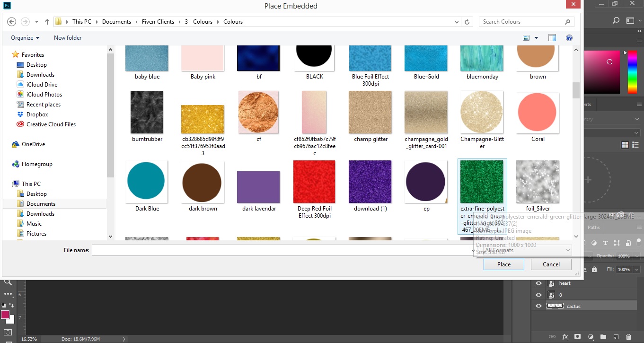Image resolution: width=644 pixels, height=343 pixels.
Task: Refresh the Colours folder view
Action: pos(467,22)
